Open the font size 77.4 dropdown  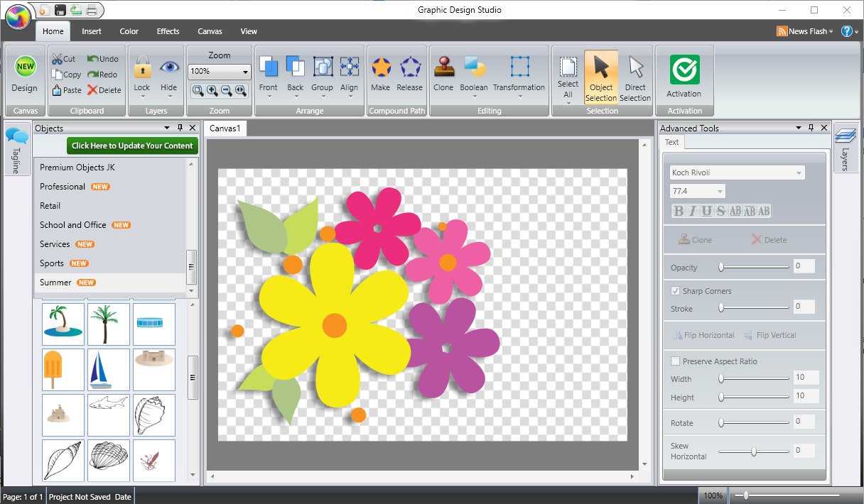tap(720, 192)
